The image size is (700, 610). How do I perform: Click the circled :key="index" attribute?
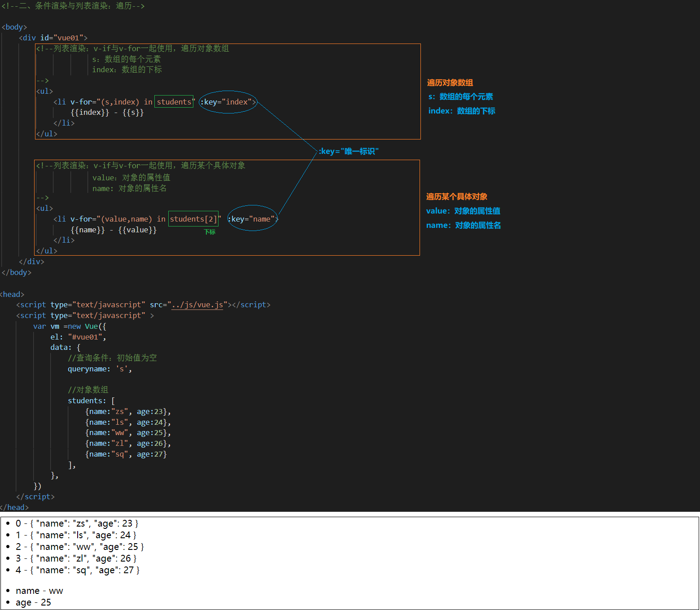[228, 102]
